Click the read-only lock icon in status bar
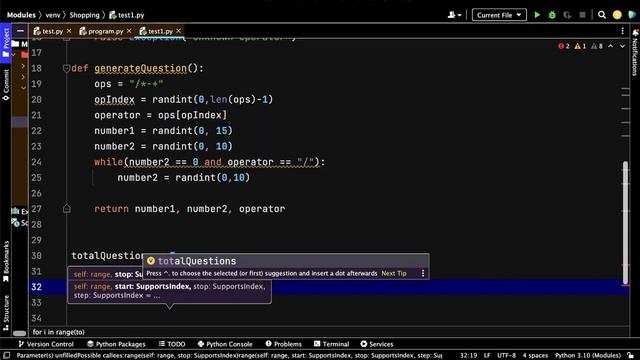The height and width of the screenshot is (360, 640). (x=631, y=356)
